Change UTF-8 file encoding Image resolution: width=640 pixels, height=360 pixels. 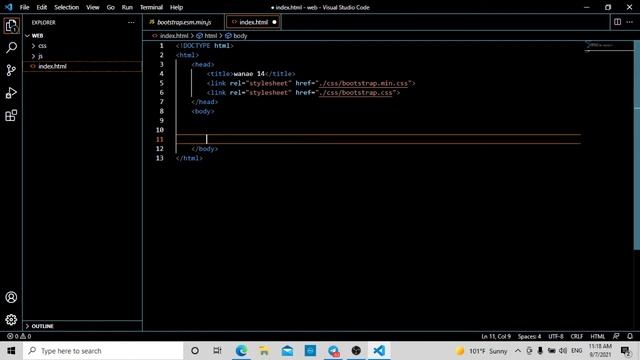pos(556,336)
